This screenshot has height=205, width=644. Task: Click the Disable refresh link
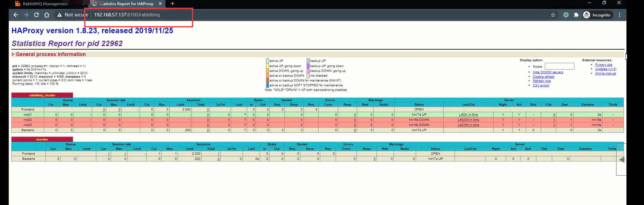point(544,76)
